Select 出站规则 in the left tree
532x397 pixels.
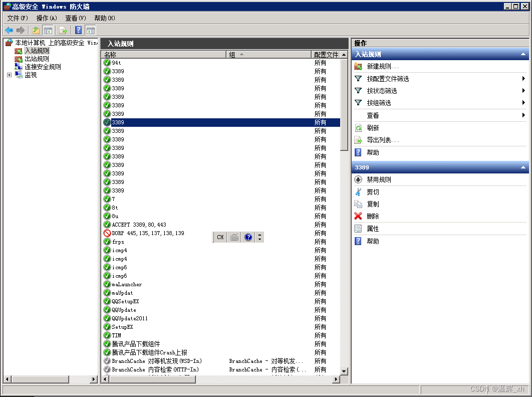tap(37, 59)
